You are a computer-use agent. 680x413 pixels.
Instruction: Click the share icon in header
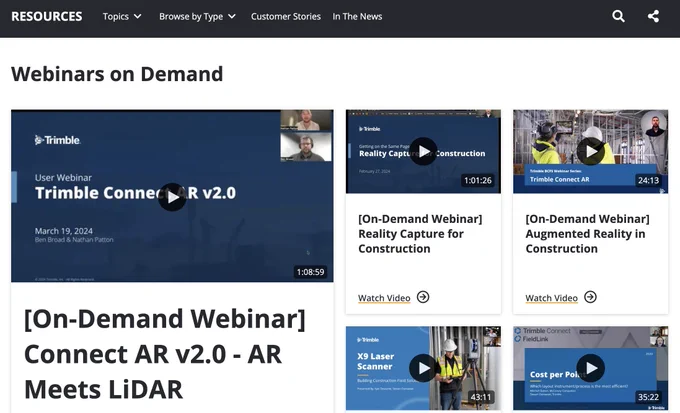[x=653, y=16]
